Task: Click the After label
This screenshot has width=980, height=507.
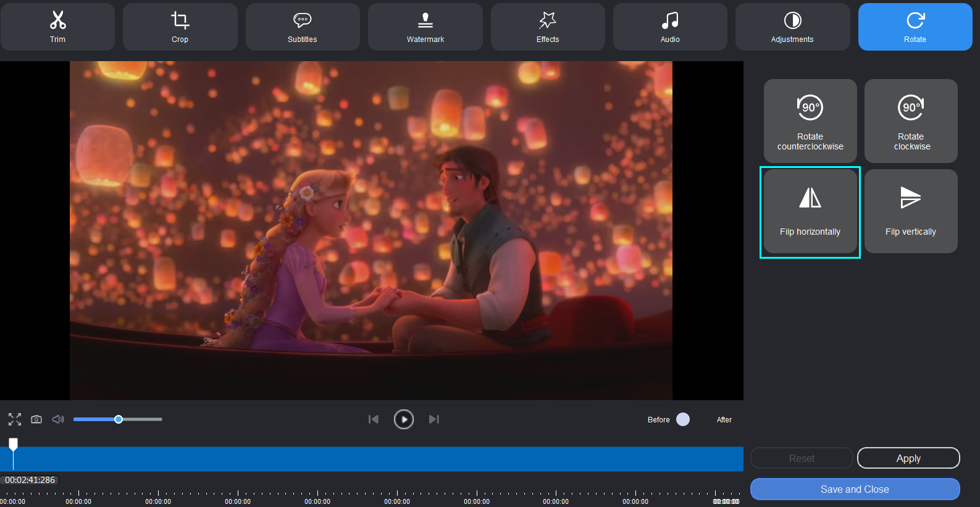Action: pyautogui.click(x=724, y=420)
